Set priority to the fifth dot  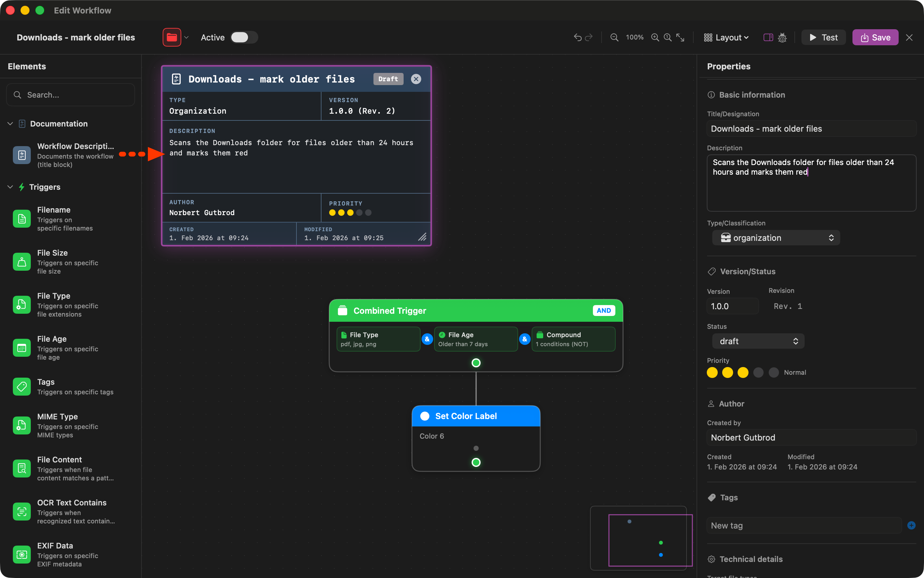774,372
